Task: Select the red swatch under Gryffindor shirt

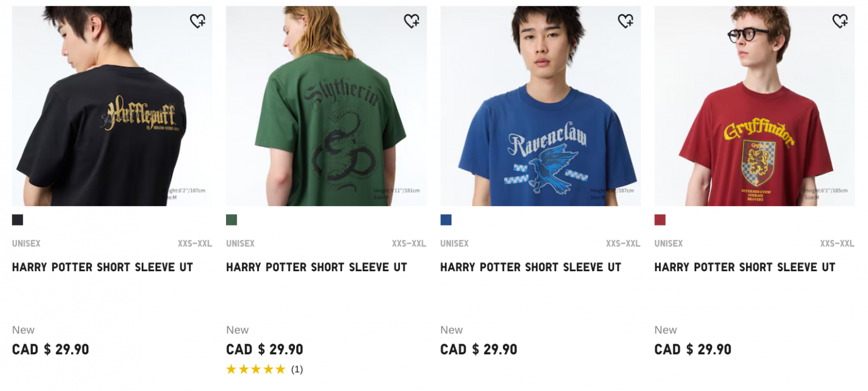Action: pos(659,219)
